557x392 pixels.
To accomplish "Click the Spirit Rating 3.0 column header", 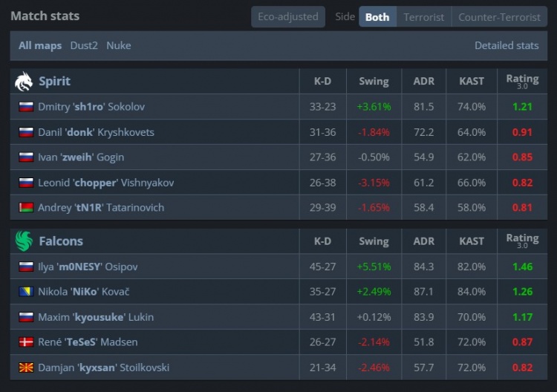I will click(x=522, y=81).
